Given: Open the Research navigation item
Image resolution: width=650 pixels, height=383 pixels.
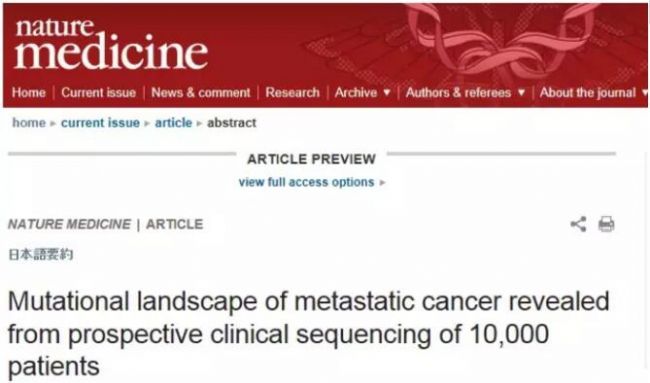Looking at the screenshot, I should coord(293,92).
